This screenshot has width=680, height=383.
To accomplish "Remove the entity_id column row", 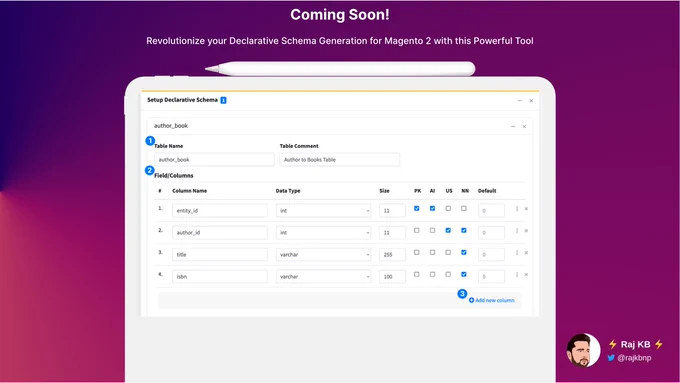I will 526,209.
